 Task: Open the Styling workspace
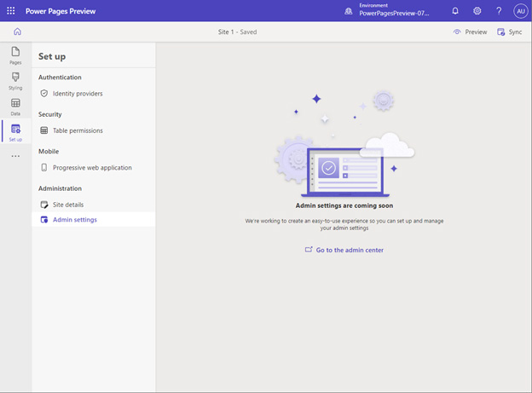(x=15, y=81)
